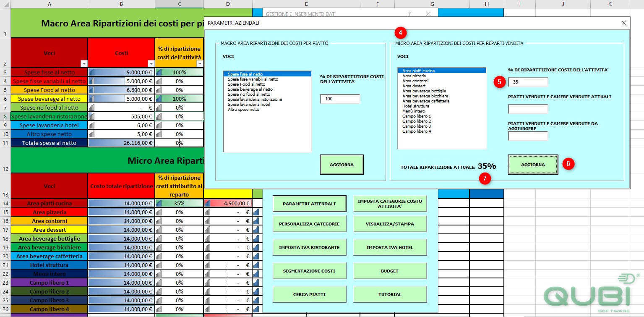This screenshot has height=317, width=644.
Task: Select Area beverage bicchiere in Micro list
Action: pos(442,96)
